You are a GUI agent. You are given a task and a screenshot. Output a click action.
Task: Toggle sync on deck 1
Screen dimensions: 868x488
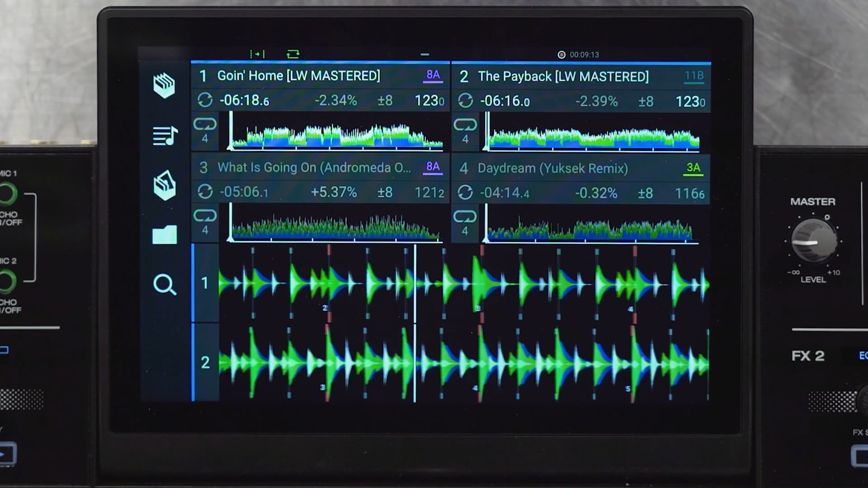206,100
